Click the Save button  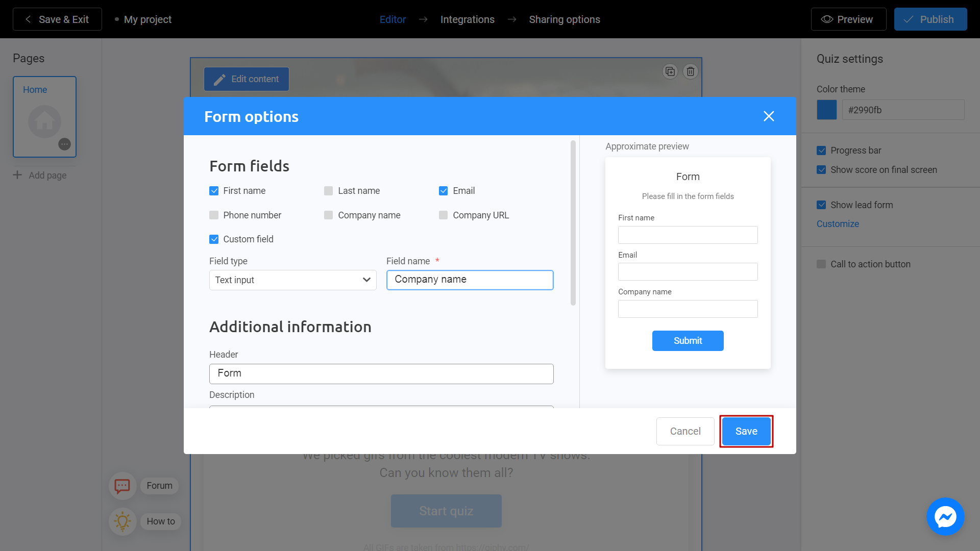coord(746,431)
